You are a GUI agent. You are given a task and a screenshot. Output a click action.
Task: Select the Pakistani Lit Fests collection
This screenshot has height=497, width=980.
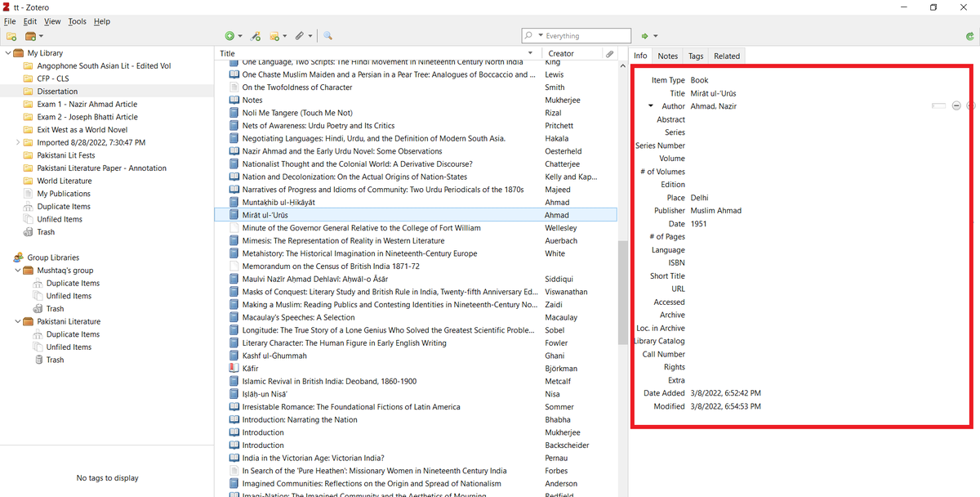[x=65, y=155]
